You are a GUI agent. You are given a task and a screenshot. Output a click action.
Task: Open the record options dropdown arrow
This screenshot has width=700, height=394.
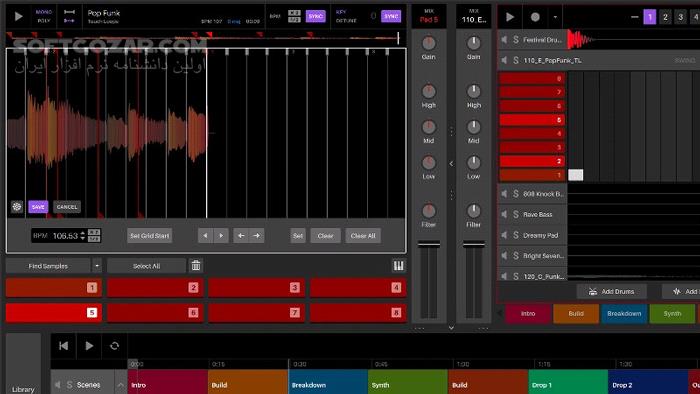tap(555, 17)
